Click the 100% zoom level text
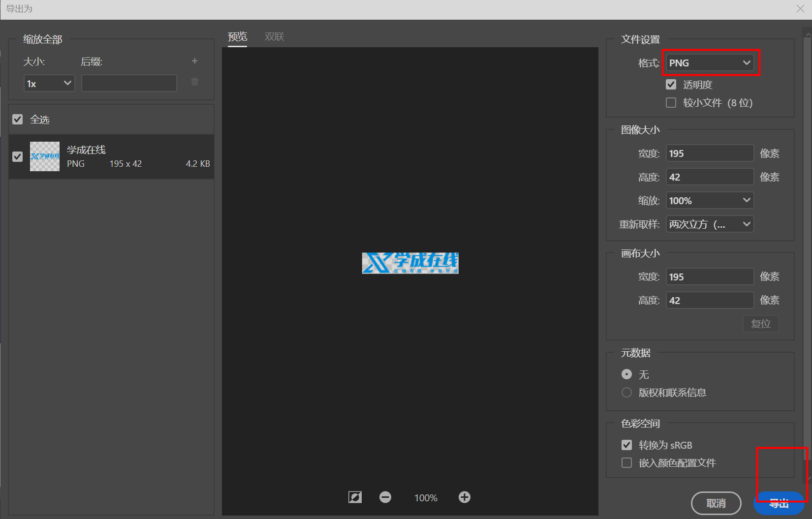812x519 pixels. [426, 498]
